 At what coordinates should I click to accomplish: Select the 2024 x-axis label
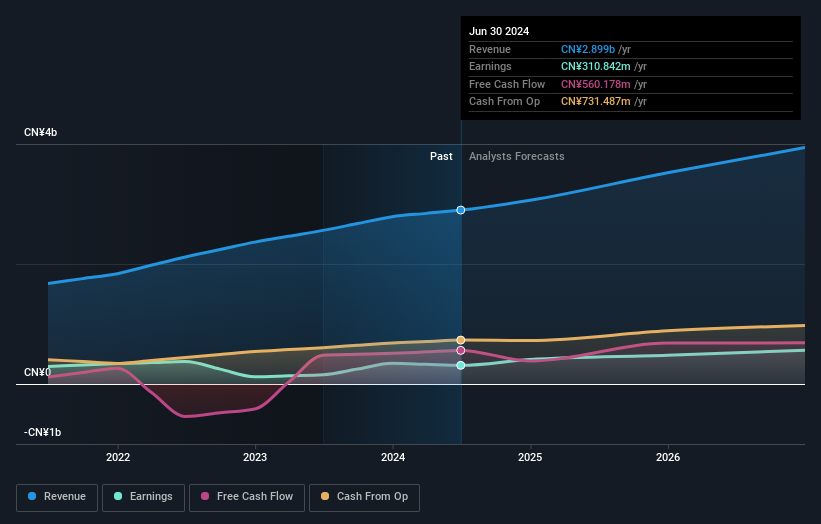click(393, 457)
